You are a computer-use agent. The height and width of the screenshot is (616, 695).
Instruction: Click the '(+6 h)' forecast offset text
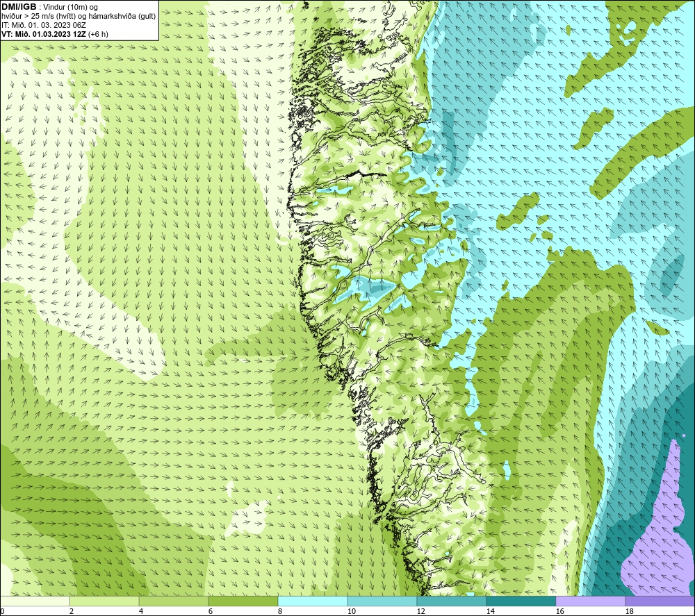click(x=99, y=34)
